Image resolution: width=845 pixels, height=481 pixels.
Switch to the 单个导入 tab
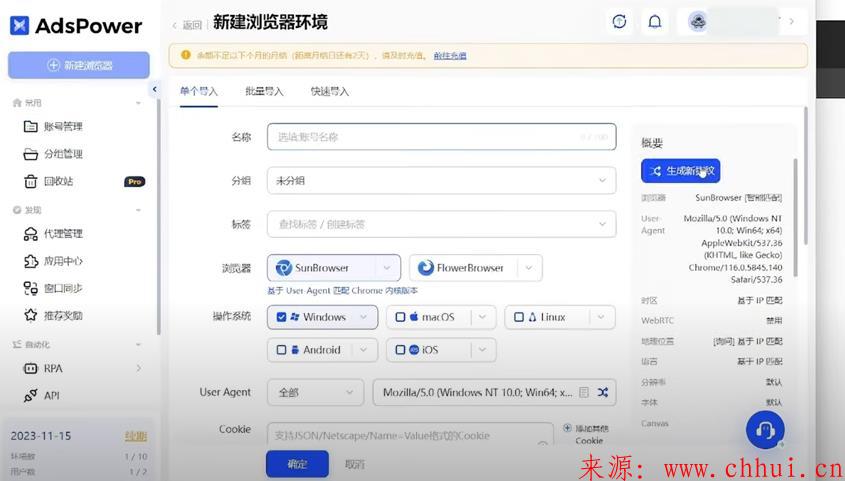click(x=199, y=92)
